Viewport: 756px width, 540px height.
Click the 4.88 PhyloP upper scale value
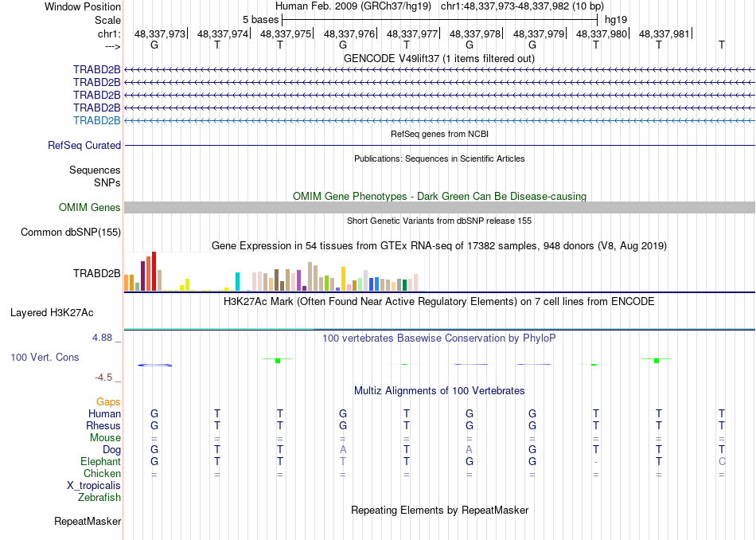pos(102,338)
